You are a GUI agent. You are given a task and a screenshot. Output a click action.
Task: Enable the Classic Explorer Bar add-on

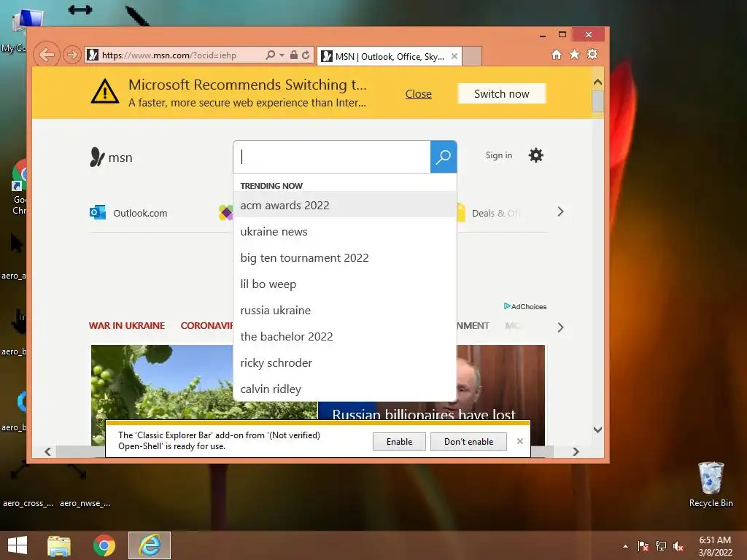tap(399, 441)
